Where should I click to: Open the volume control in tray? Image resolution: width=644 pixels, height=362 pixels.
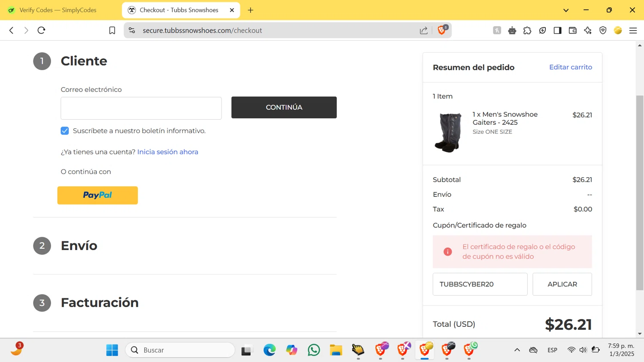click(583, 350)
